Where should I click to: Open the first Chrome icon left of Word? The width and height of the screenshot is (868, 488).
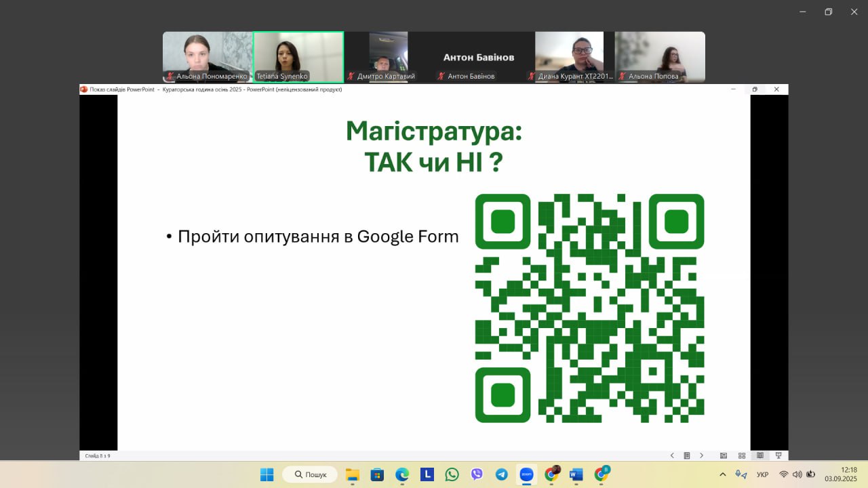point(552,474)
